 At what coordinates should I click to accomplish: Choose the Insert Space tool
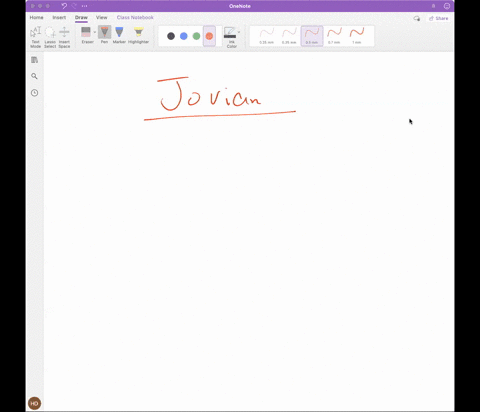point(64,37)
